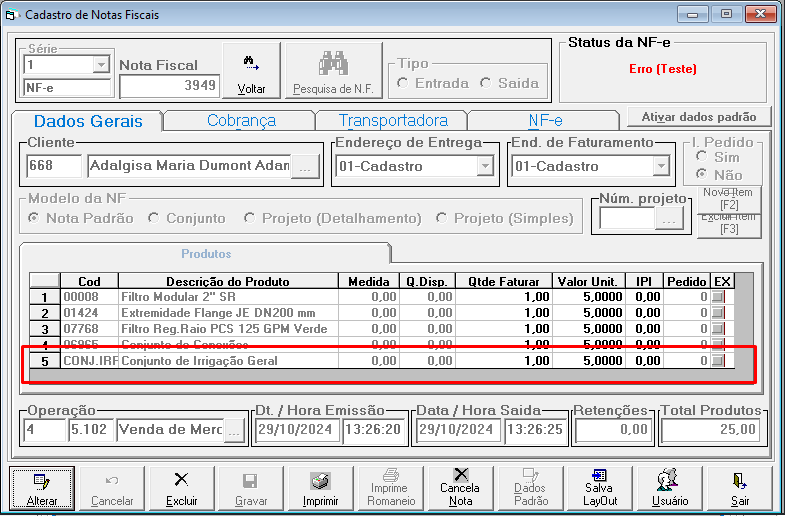The image size is (785, 516).
Task: Click the Nota Fiscal number field
Action: (169, 85)
